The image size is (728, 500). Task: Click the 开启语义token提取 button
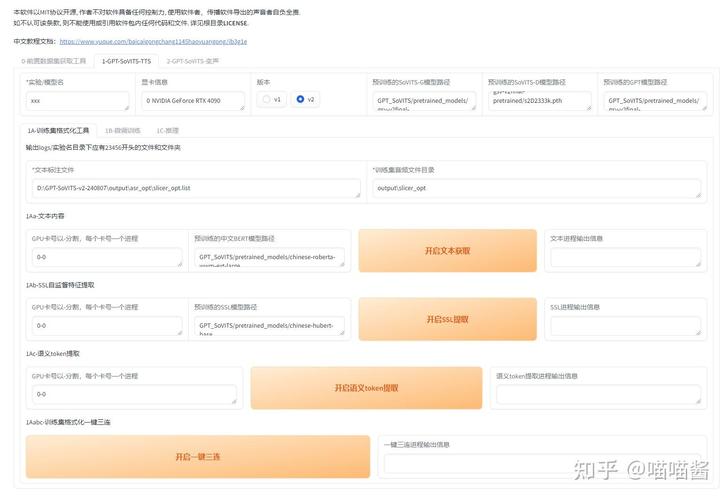[x=366, y=388]
